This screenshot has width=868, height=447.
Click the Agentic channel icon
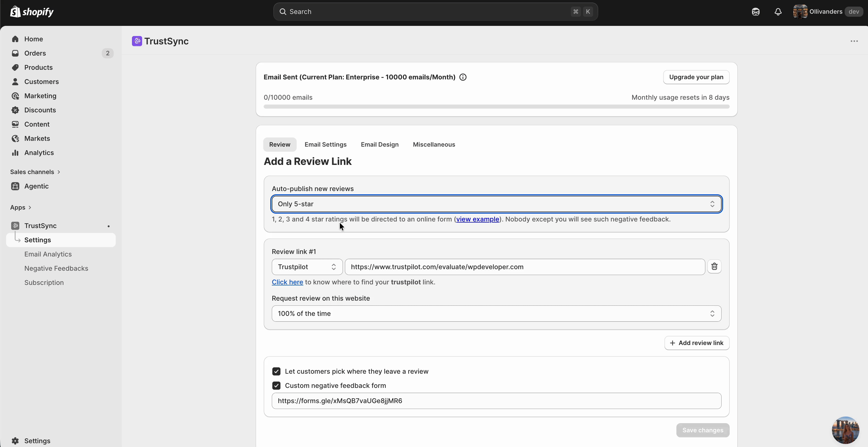click(15, 186)
